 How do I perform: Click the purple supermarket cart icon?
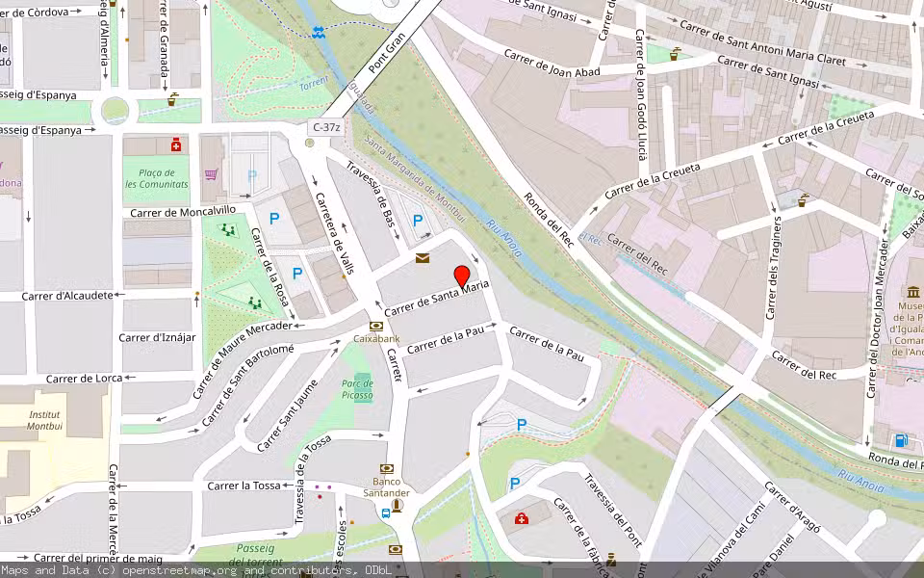[211, 174]
